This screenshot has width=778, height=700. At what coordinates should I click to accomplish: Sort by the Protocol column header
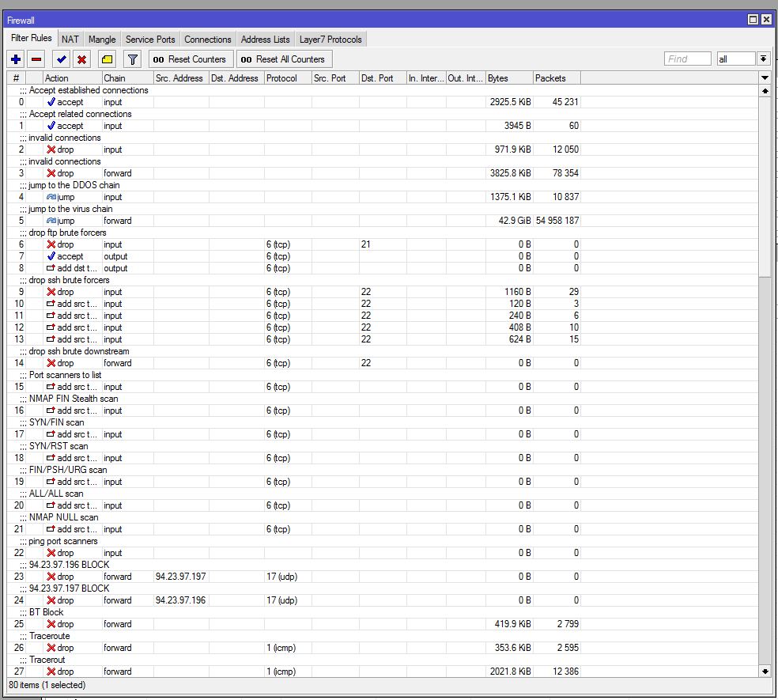tap(288, 78)
